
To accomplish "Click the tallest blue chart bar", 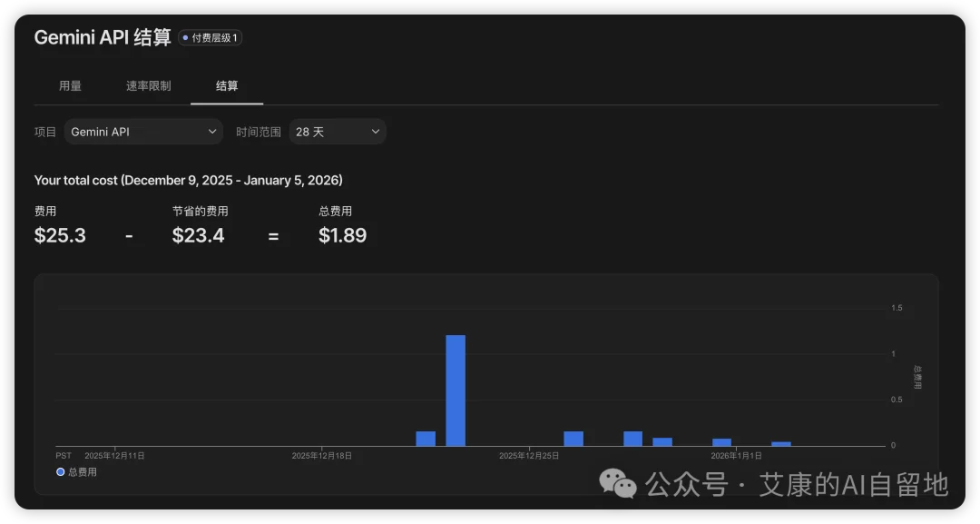I will (x=456, y=391).
